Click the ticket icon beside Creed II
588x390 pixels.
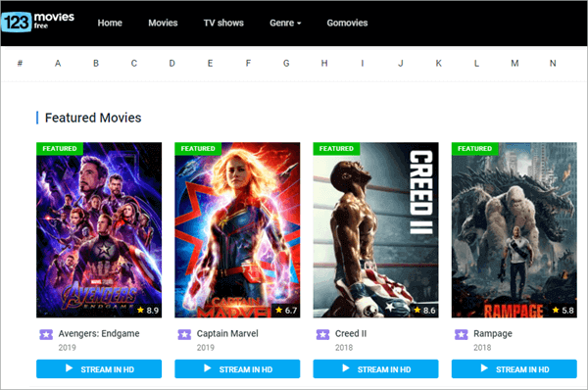(x=322, y=334)
